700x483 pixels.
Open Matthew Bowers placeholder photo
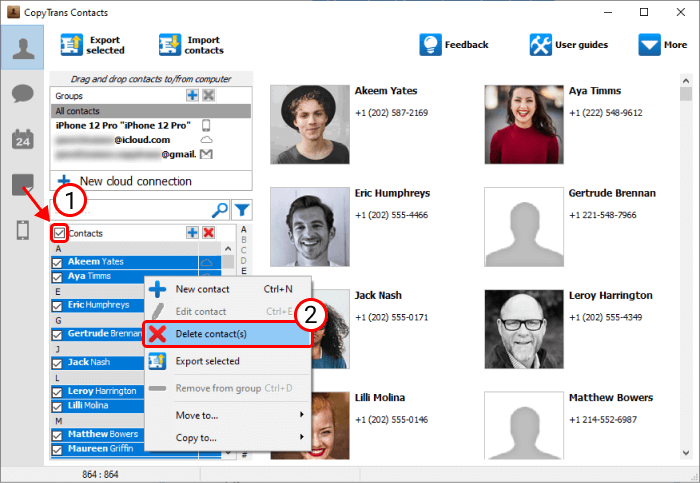click(524, 425)
